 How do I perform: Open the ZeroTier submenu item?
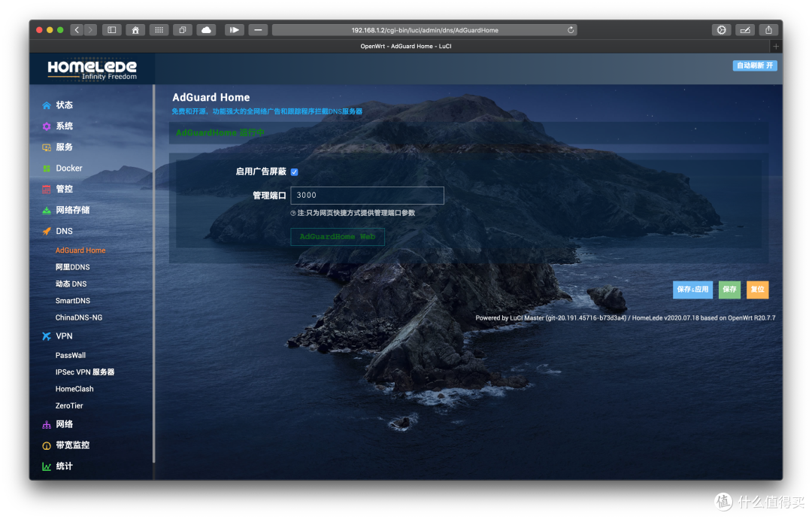coord(69,405)
